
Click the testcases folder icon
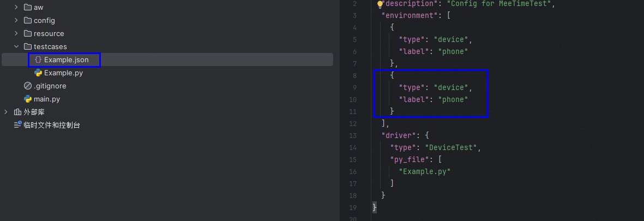tap(27, 47)
